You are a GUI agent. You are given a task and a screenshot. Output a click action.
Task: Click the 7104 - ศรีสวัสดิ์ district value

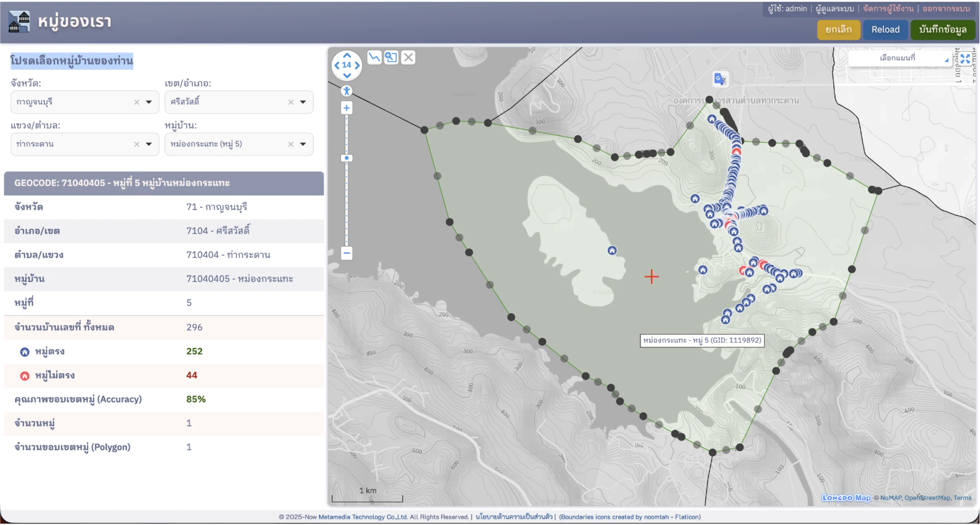click(x=218, y=230)
